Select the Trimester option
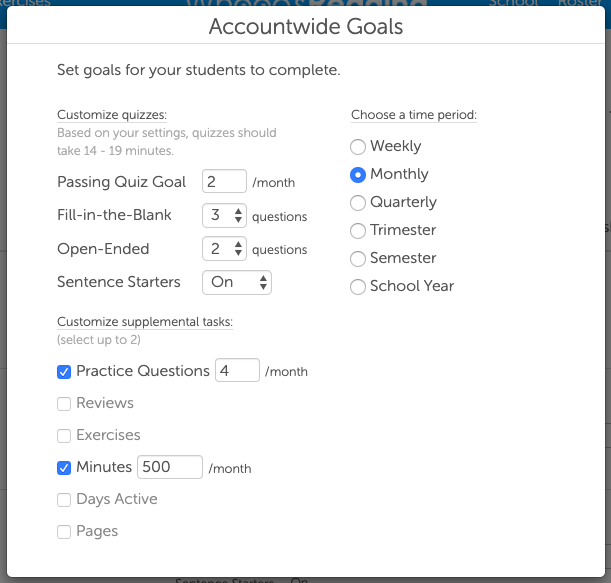This screenshot has height=583, width=611. (x=358, y=230)
